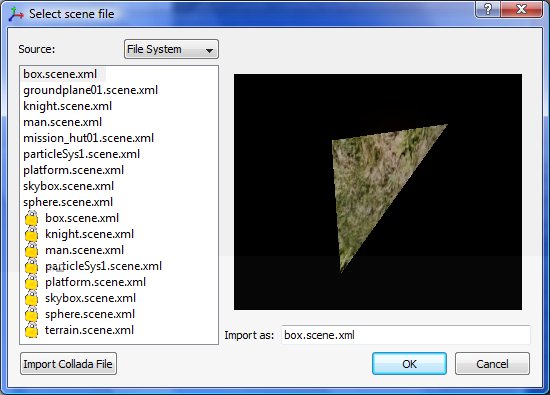The image size is (550, 395).
Task: Close the Select scene file dialog
Action: pos(522,9)
